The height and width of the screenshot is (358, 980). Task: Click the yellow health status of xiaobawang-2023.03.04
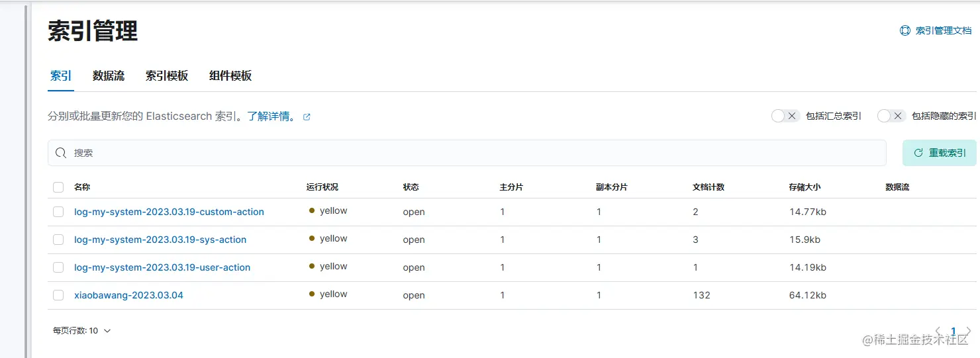[328, 294]
